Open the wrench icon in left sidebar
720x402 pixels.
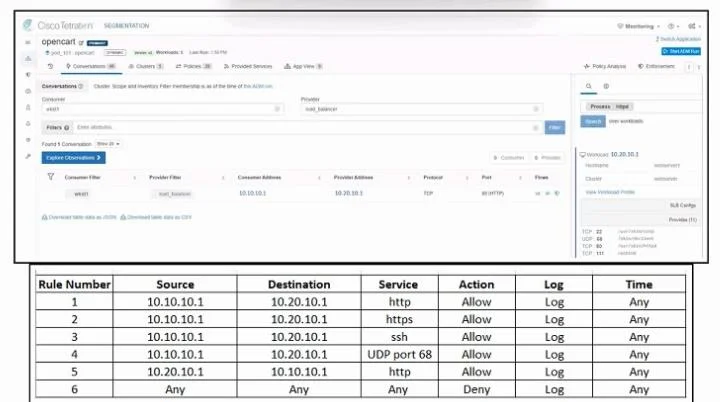point(28,156)
